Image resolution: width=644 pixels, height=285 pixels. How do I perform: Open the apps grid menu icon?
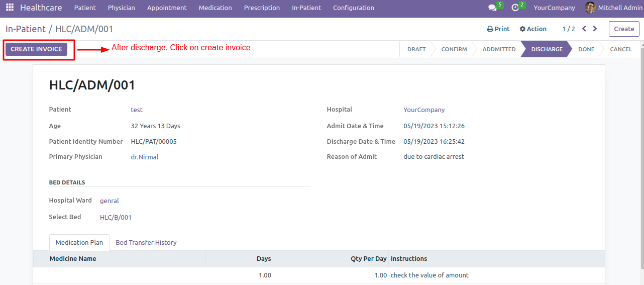pos(10,8)
